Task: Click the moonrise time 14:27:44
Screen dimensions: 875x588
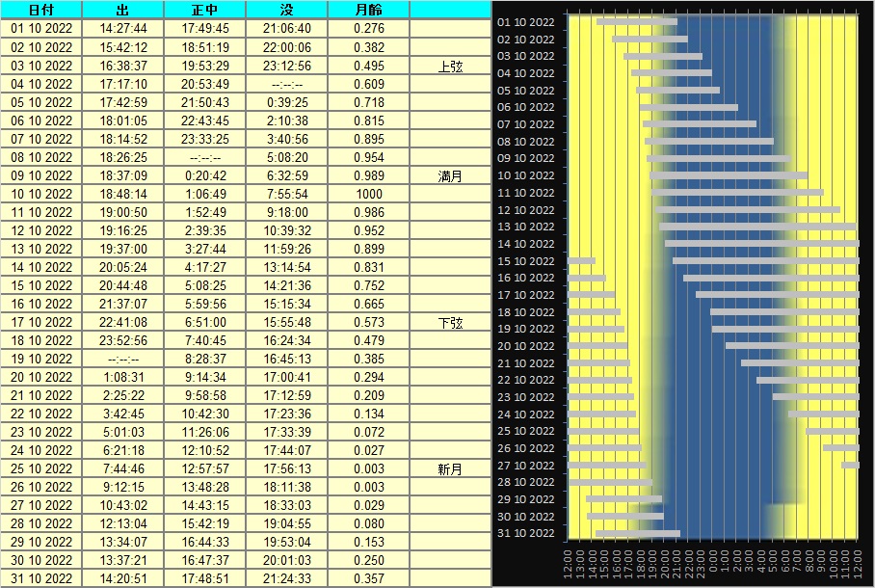Action: [123, 29]
